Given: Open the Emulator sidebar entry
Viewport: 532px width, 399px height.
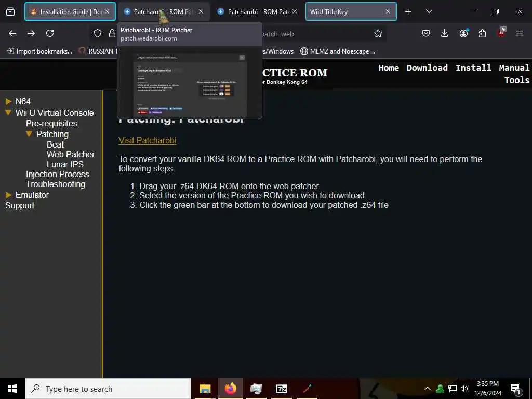Looking at the screenshot, I should [x=32, y=195].
